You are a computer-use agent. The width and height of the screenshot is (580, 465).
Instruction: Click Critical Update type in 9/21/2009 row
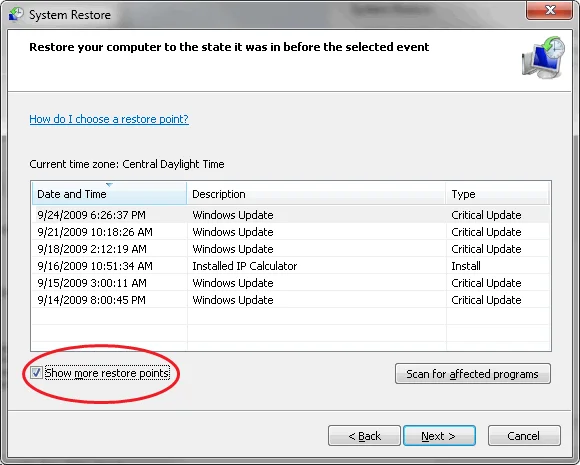(x=486, y=232)
